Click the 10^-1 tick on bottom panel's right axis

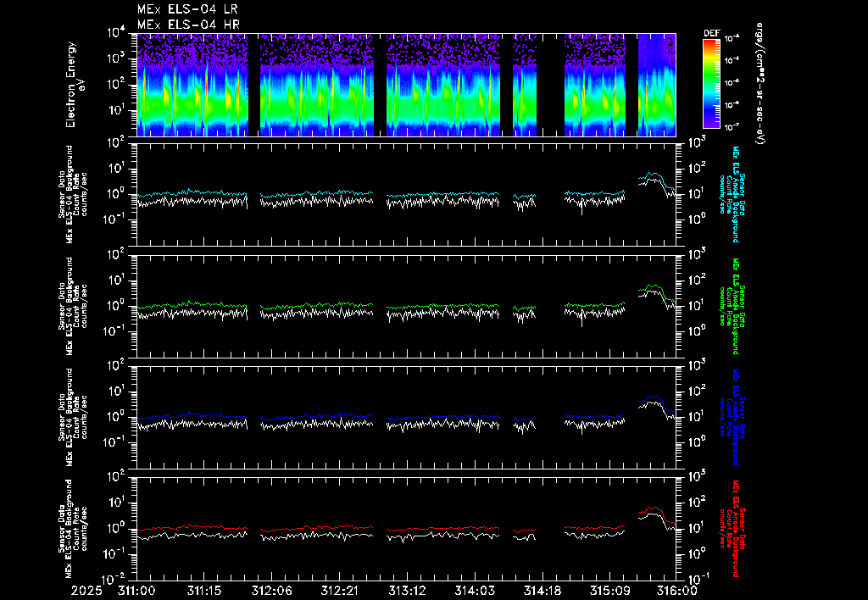pyautogui.click(x=698, y=579)
